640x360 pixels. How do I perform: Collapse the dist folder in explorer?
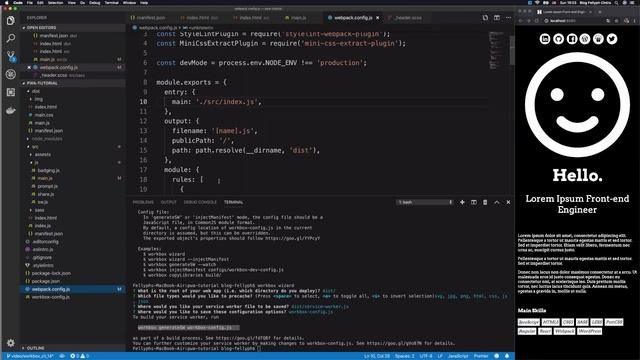[x=36, y=91]
